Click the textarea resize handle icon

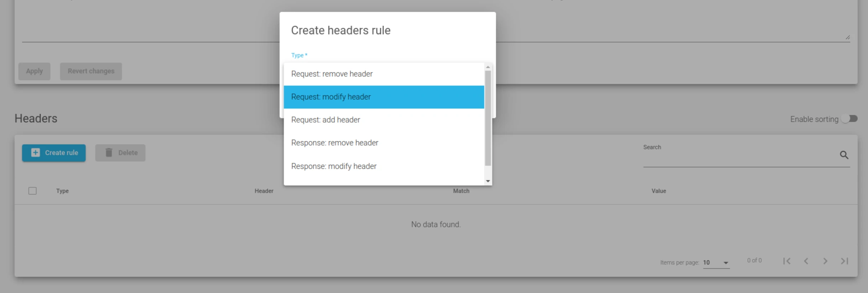coord(848,37)
